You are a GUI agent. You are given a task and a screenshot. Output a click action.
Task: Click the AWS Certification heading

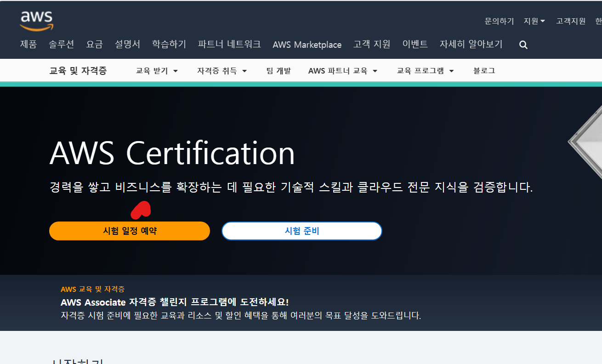tap(172, 153)
